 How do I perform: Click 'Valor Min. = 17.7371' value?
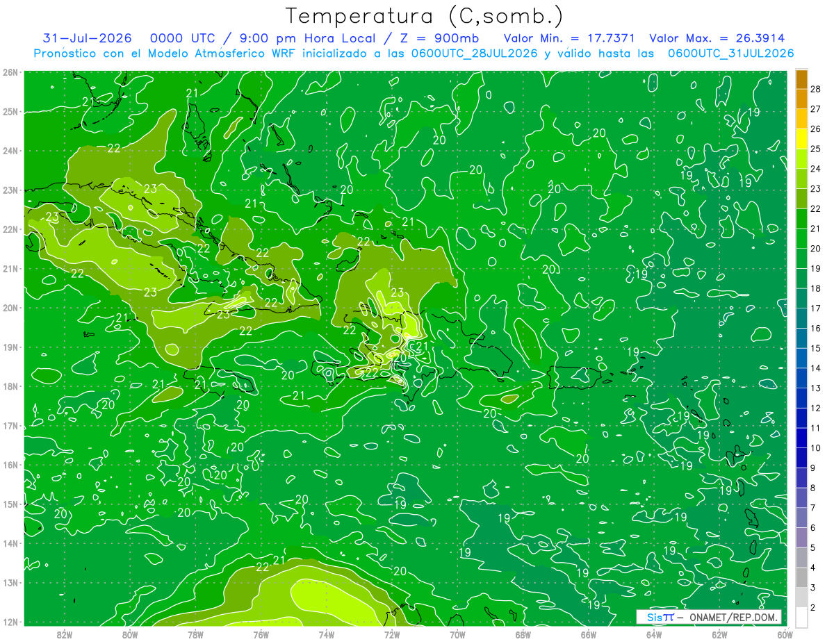click(568, 38)
